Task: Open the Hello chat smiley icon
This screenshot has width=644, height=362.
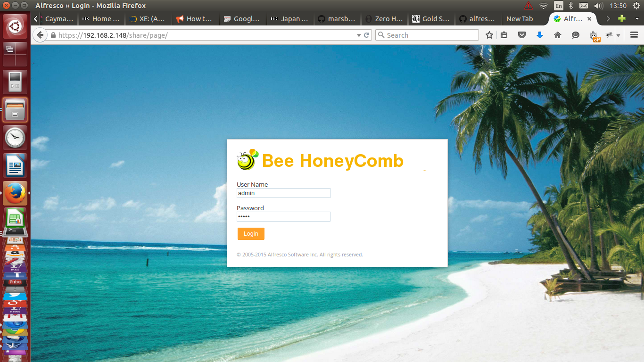Action: point(576,35)
